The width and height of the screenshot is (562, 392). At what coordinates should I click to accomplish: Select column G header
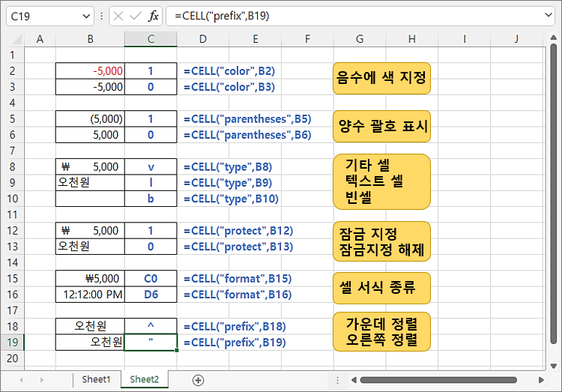pos(360,39)
